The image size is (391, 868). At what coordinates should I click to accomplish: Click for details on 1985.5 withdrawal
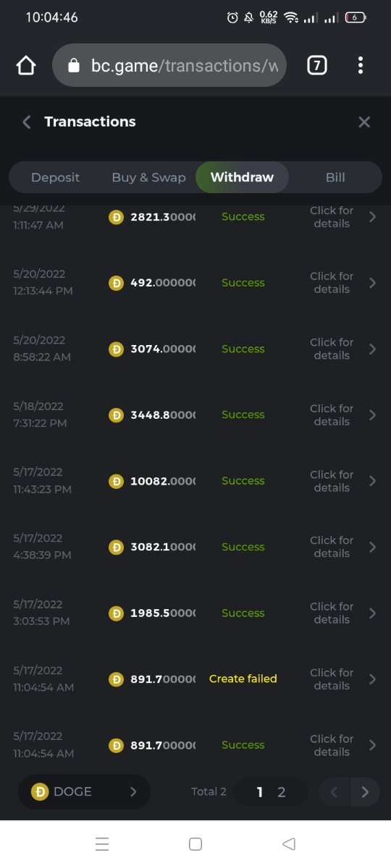click(x=332, y=613)
